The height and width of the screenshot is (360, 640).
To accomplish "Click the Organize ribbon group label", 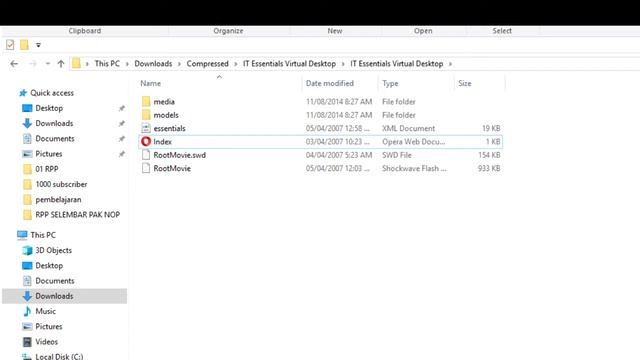I will pyautogui.click(x=228, y=31).
